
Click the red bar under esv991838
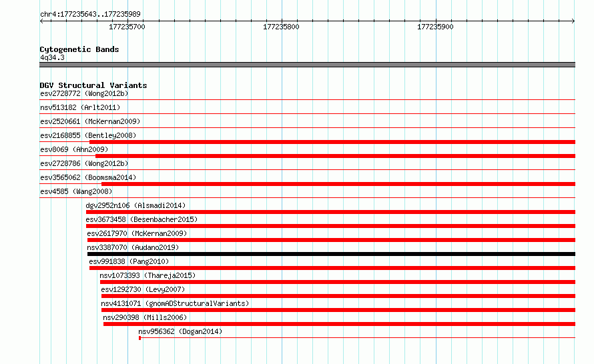[x=332, y=268]
